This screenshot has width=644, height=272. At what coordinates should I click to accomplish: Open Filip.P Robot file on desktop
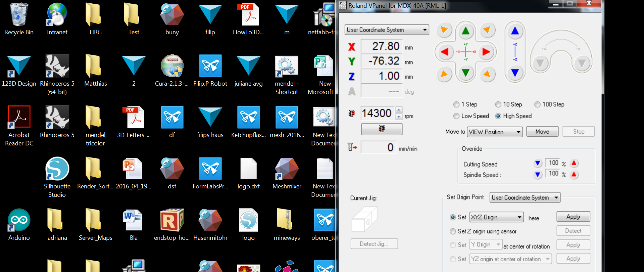point(210,71)
